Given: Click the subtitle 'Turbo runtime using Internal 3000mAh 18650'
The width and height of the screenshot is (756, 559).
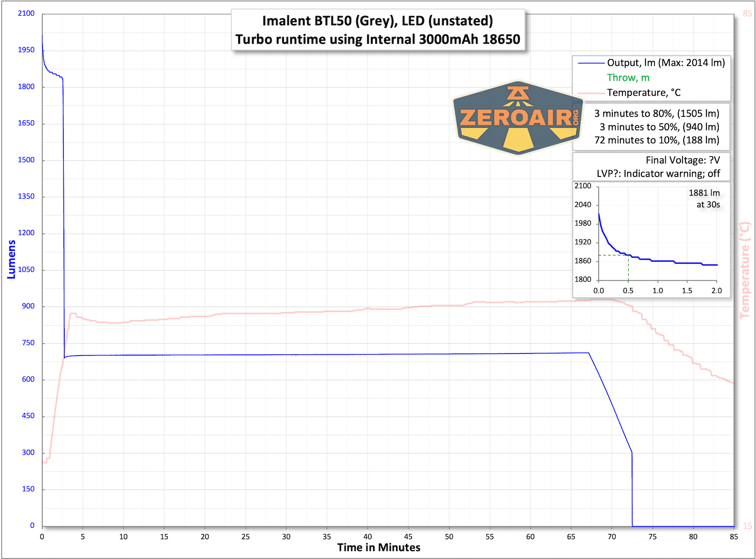Looking at the screenshot, I should (378, 40).
